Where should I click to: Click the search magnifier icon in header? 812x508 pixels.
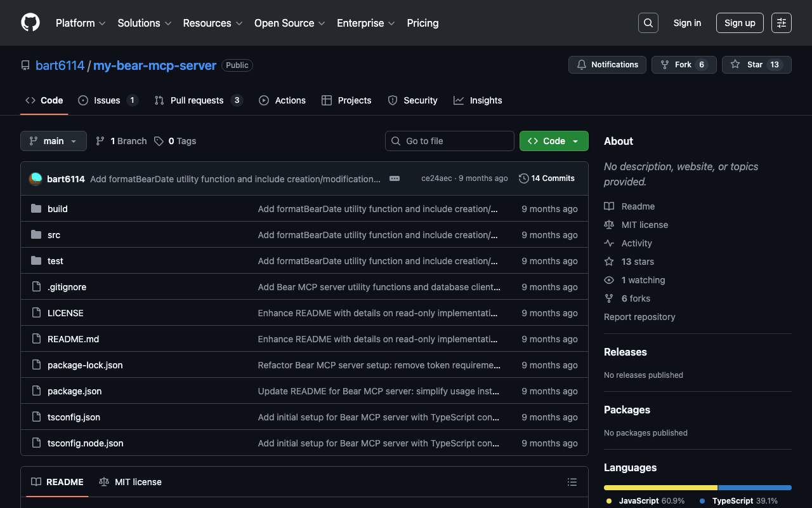coord(648,23)
